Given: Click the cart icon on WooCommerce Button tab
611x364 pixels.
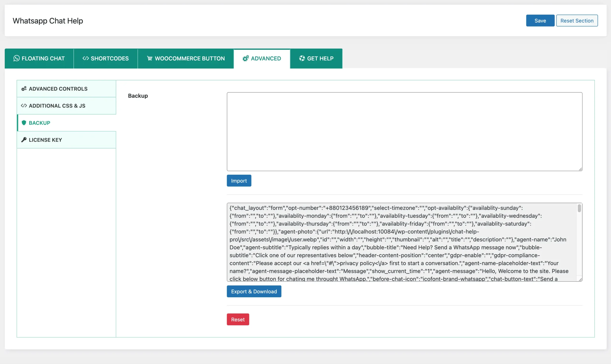Looking at the screenshot, I should tap(150, 58).
